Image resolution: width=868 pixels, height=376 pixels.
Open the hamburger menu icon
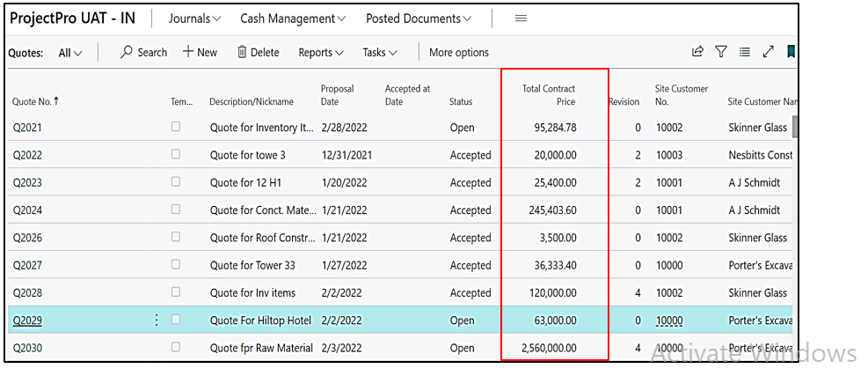[x=521, y=18]
